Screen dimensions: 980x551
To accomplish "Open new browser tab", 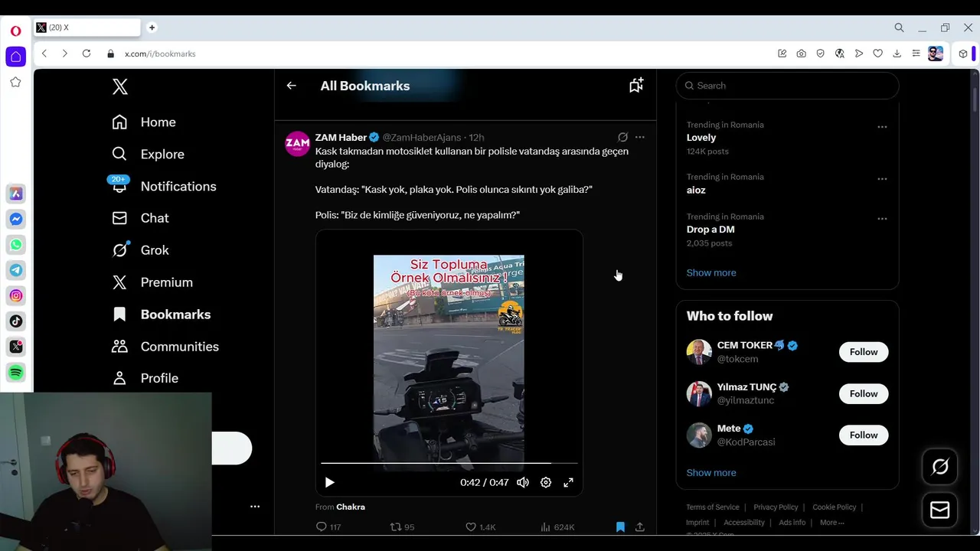I will coord(152,28).
